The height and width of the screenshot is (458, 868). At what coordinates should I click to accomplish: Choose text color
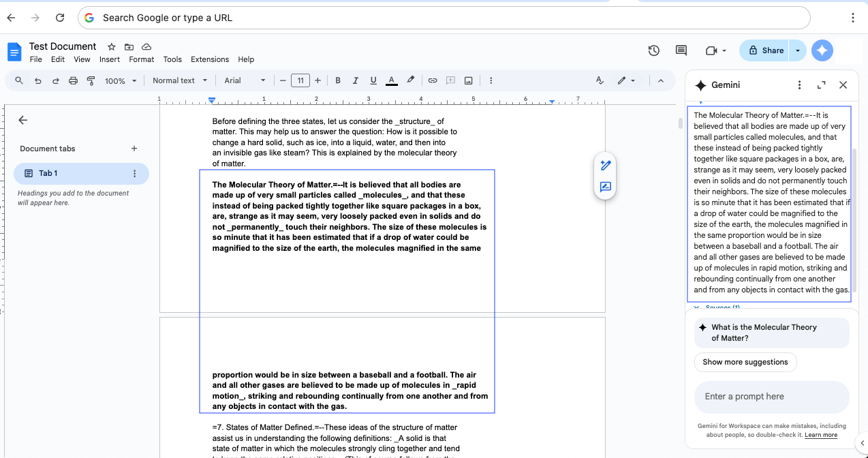click(x=391, y=80)
